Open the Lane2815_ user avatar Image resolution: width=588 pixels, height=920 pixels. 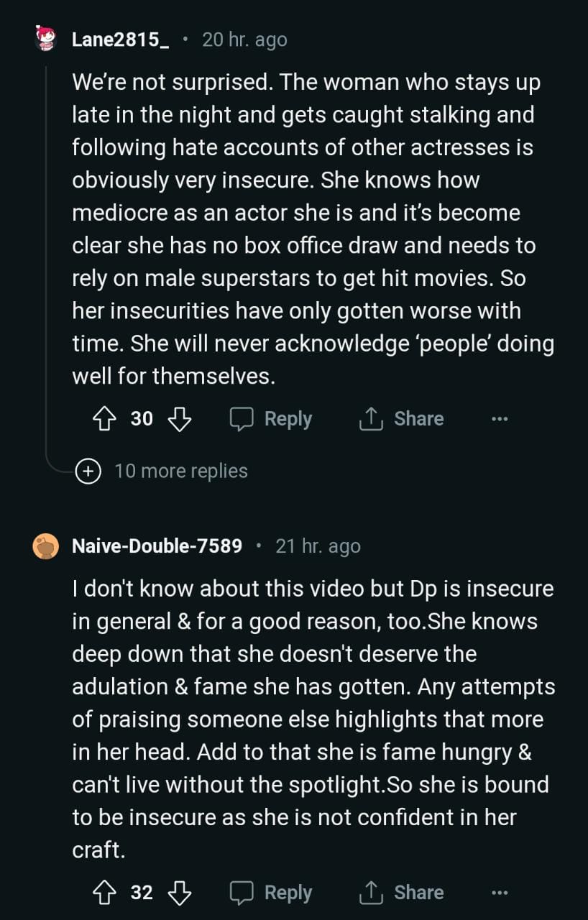[x=46, y=39]
